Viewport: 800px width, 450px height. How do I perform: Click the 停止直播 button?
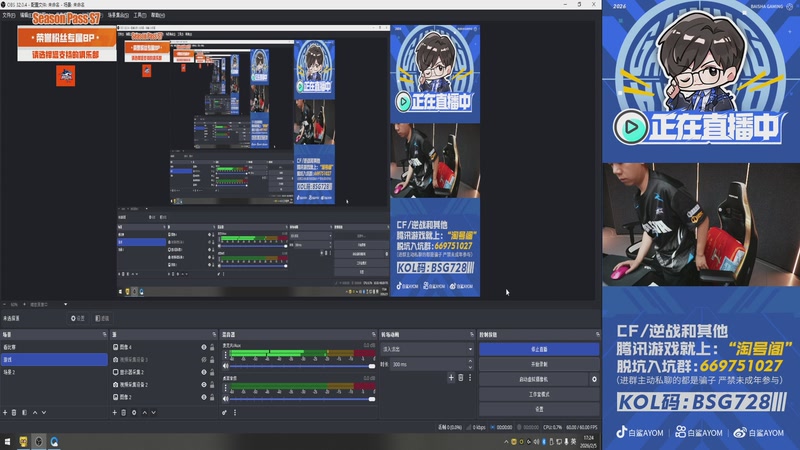coord(539,349)
